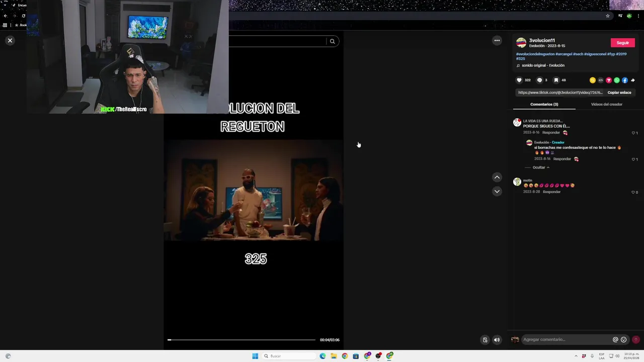Open the ESP LAA language switcher

601,356
